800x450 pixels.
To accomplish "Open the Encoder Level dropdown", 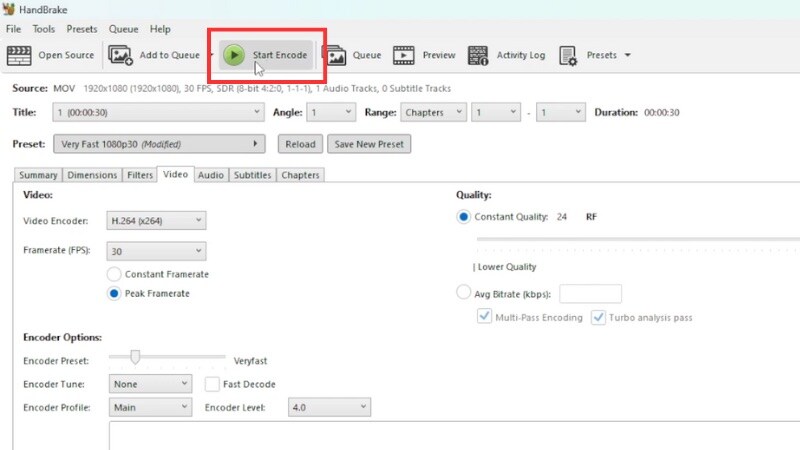I will click(329, 407).
